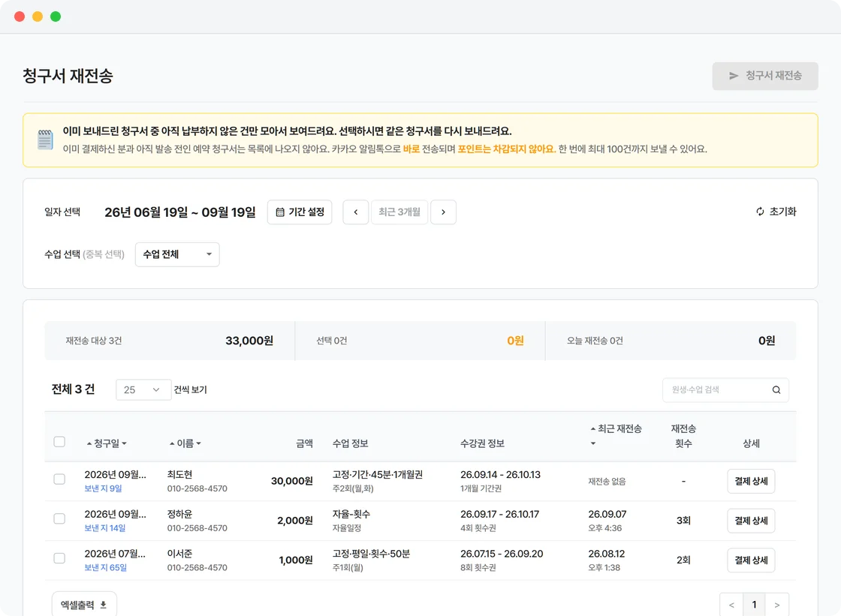This screenshot has height=616, width=841.
Task: Check the row for 이서준
Action: (59, 558)
